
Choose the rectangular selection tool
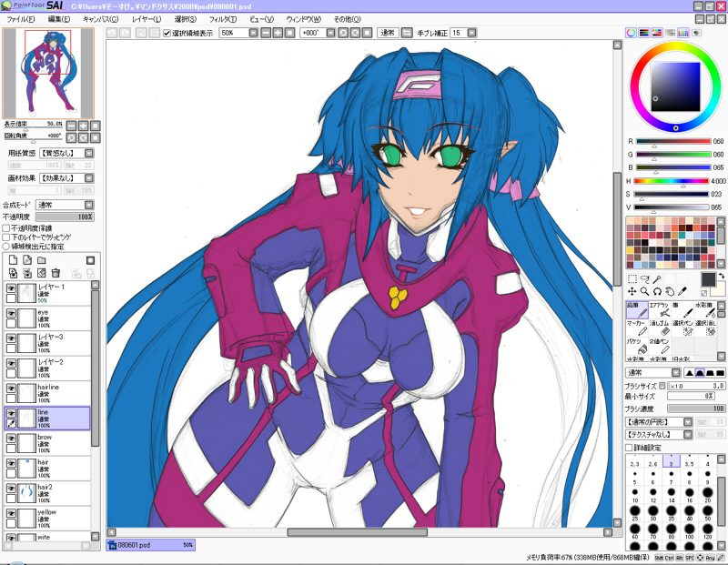pos(632,279)
